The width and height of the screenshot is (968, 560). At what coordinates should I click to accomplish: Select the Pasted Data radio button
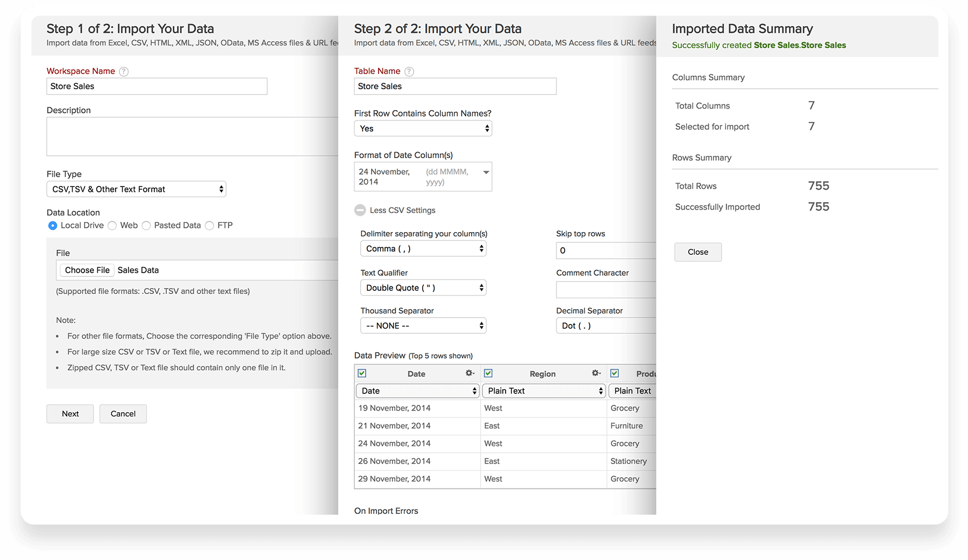146,226
